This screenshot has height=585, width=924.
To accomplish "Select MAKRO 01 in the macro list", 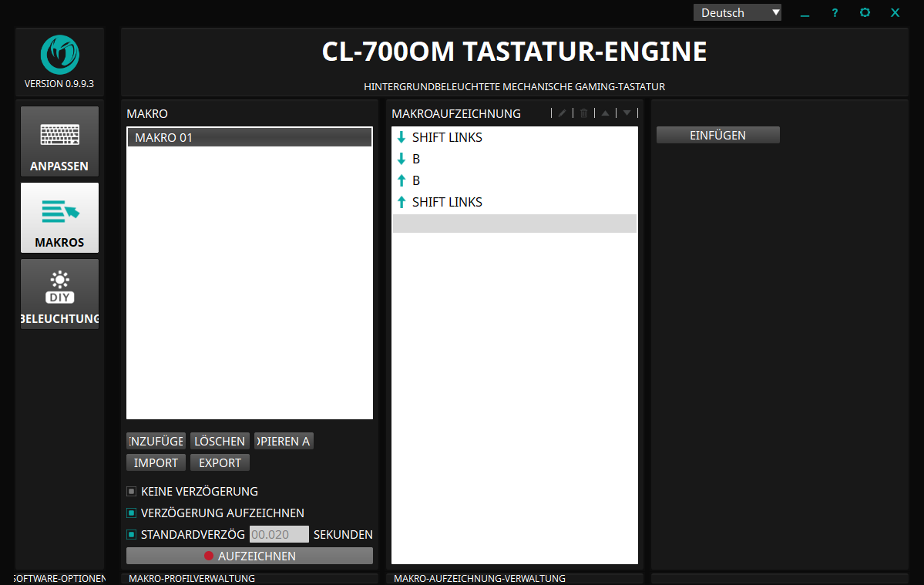I will pos(249,137).
